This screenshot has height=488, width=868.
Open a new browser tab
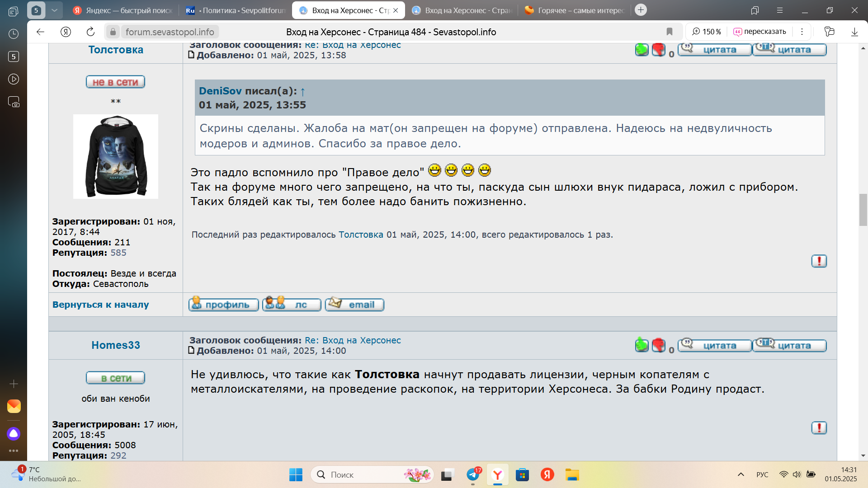pyautogui.click(x=641, y=10)
